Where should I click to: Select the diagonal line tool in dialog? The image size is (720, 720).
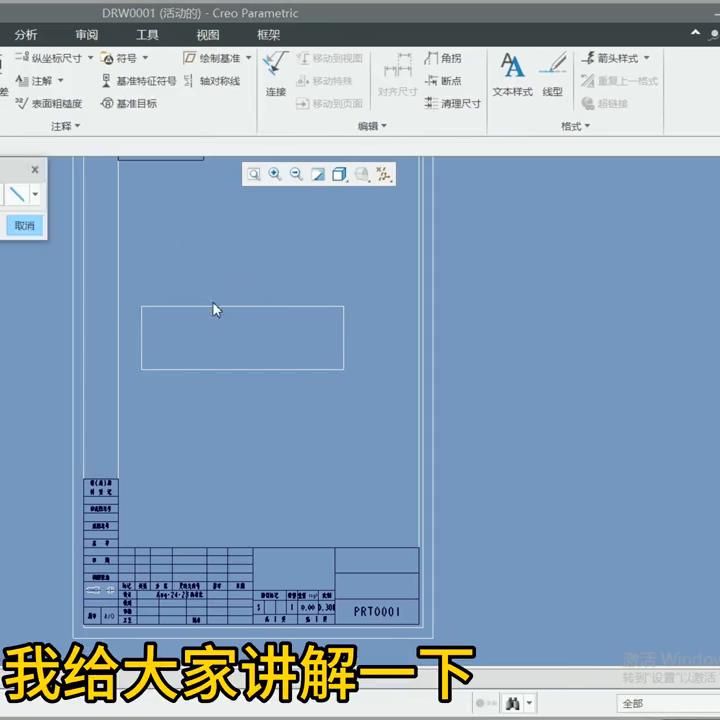click(17, 194)
